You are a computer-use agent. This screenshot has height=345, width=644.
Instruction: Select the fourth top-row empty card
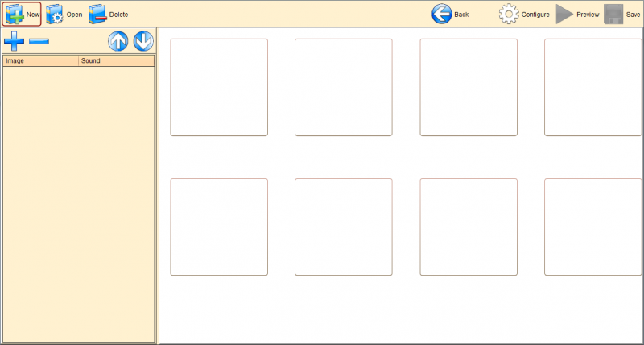[592, 87]
